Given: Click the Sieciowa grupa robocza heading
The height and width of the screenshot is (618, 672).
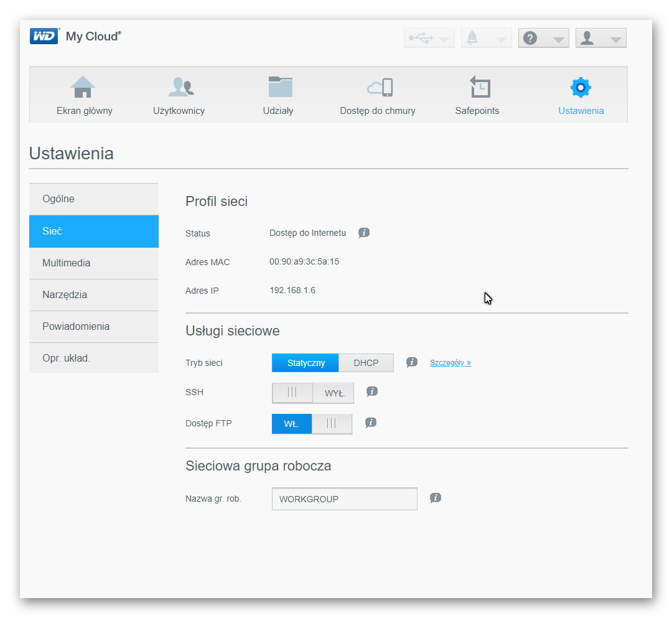Looking at the screenshot, I should click(258, 466).
